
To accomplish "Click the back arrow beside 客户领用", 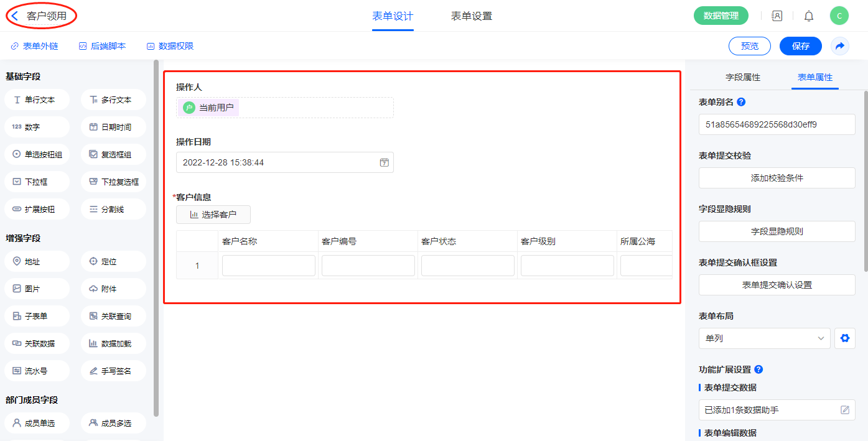I will pos(15,16).
